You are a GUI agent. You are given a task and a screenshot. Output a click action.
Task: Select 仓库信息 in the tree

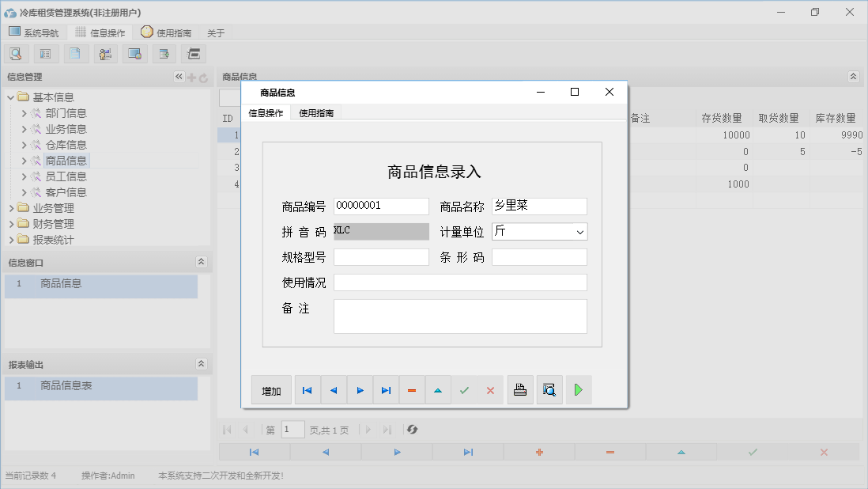(x=66, y=145)
